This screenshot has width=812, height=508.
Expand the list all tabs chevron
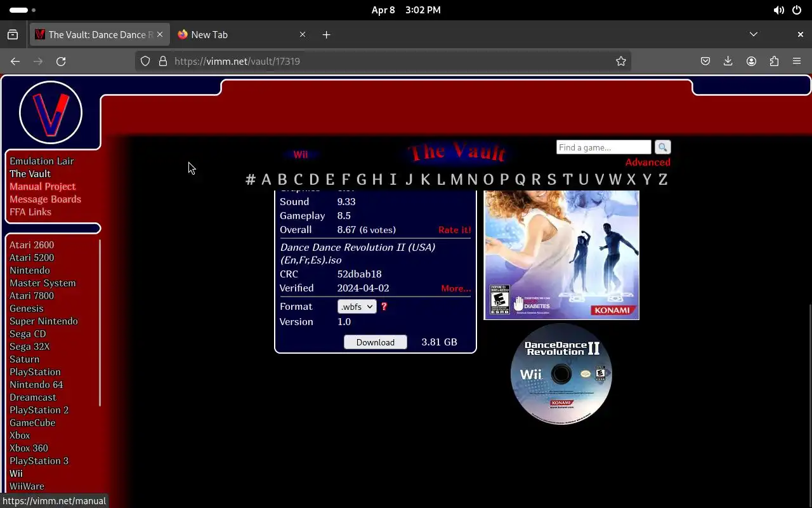click(753, 34)
